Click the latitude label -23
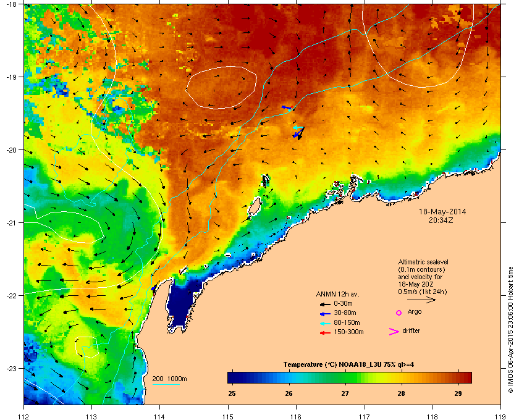 [x=11, y=368]
